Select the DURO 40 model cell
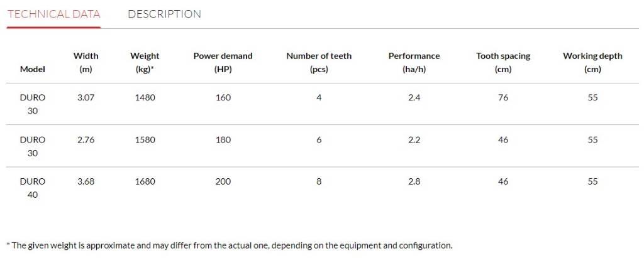The height and width of the screenshot is (258, 644). tap(33, 188)
